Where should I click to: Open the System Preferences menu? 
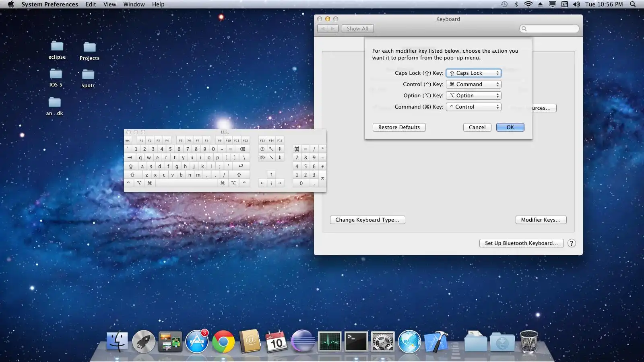[50, 4]
